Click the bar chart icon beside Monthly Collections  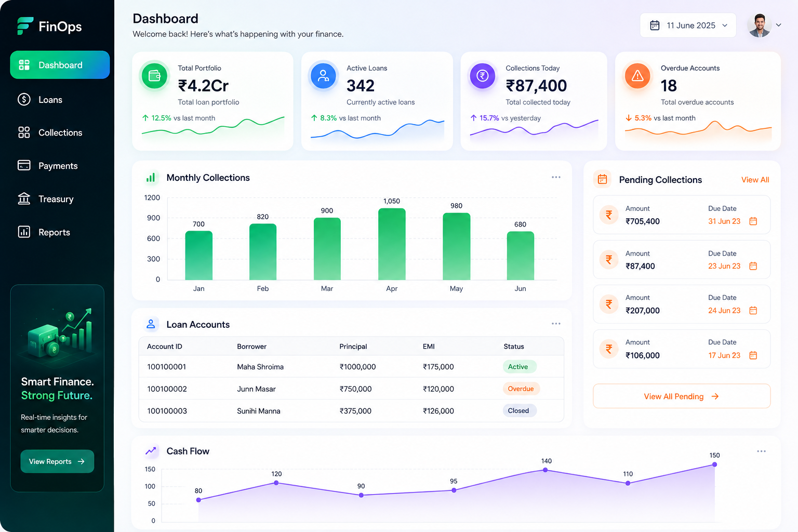[151, 178]
